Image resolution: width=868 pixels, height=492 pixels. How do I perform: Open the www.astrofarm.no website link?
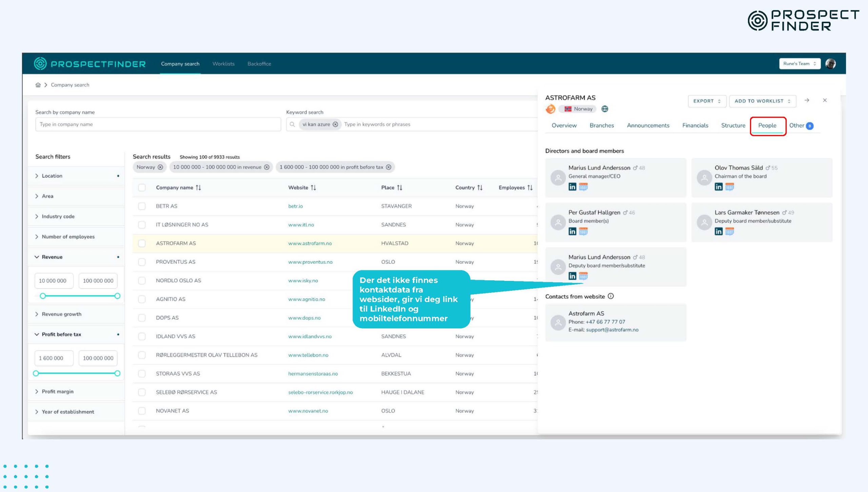pyautogui.click(x=310, y=243)
